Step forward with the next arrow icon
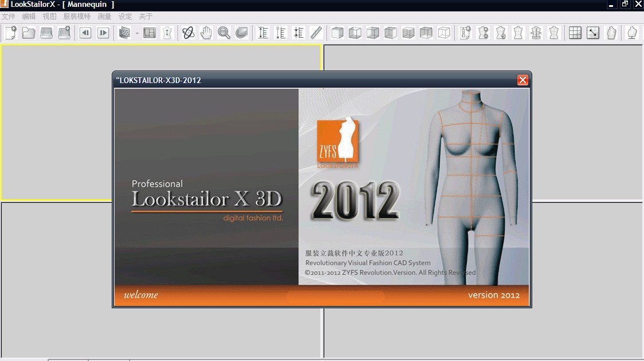This screenshot has width=644, height=361. tap(103, 33)
